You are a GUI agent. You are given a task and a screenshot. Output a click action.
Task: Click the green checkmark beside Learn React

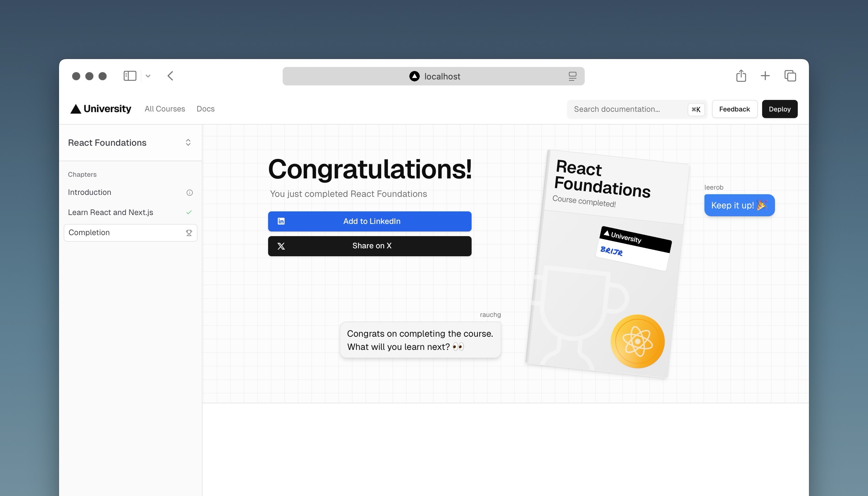coord(189,213)
